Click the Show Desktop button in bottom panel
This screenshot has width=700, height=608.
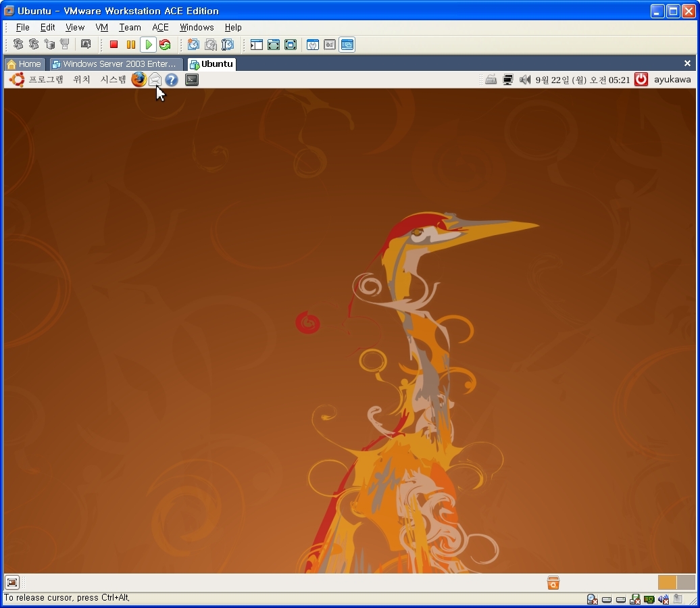12,582
